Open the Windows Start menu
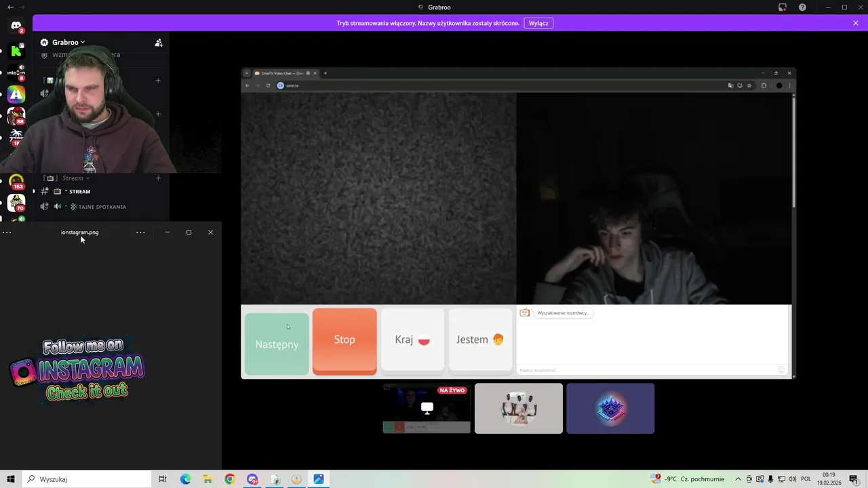The image size is (868, 488). (x=11, y=479)
